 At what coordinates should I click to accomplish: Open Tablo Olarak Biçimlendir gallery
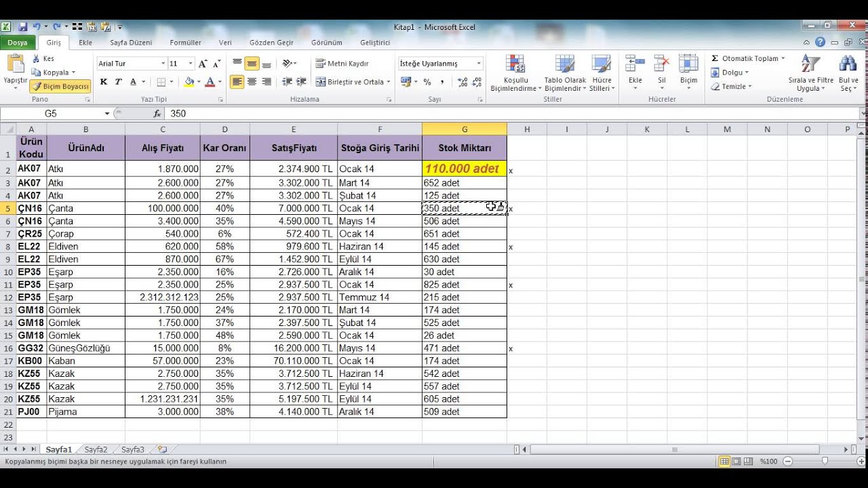coord(564,73)
